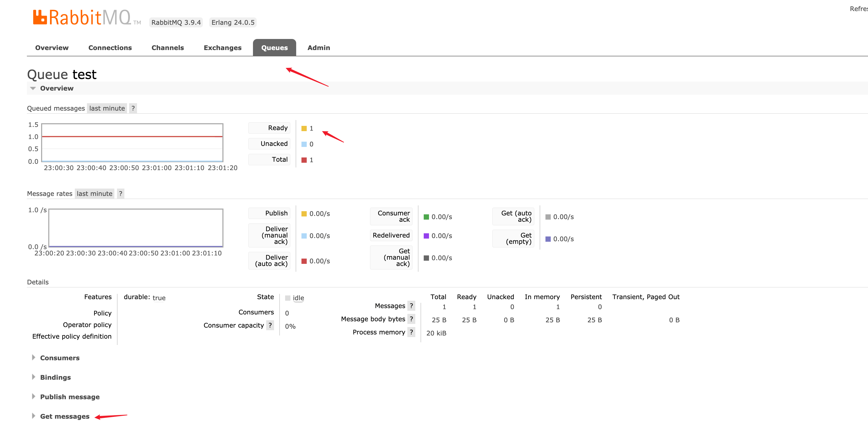Click the RabbitMQ logo icon
Viewport: 868px width, 425px height.
pyautogui.click(x=40, y=18)
